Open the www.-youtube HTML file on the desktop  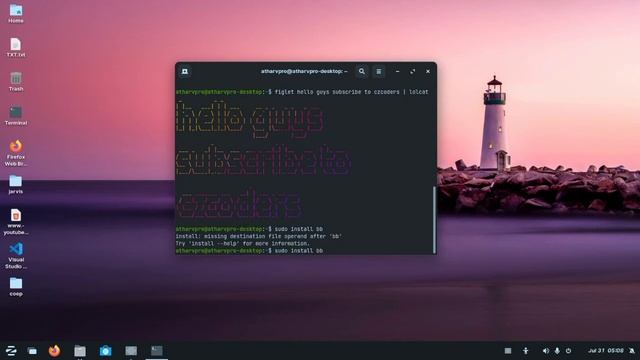tap(16, 222)
